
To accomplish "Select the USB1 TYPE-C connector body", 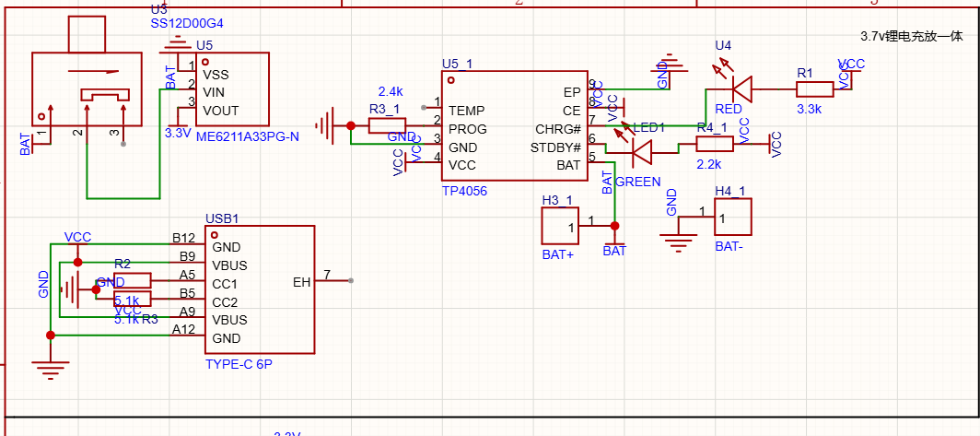I will pos(260,290).
